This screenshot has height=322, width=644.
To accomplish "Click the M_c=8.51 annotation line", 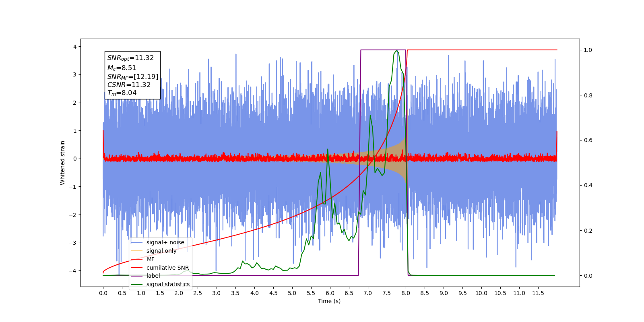I will (122, 68).
